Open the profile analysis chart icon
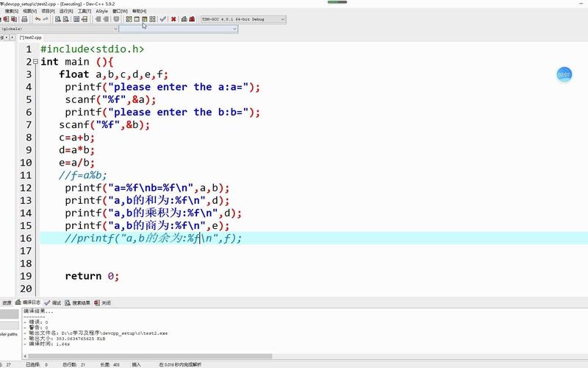588x368 pixels. (183, 19)
